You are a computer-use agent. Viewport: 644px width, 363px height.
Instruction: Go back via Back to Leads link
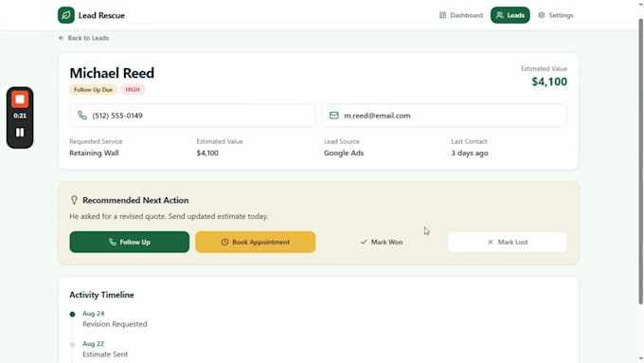click(83, 38)
